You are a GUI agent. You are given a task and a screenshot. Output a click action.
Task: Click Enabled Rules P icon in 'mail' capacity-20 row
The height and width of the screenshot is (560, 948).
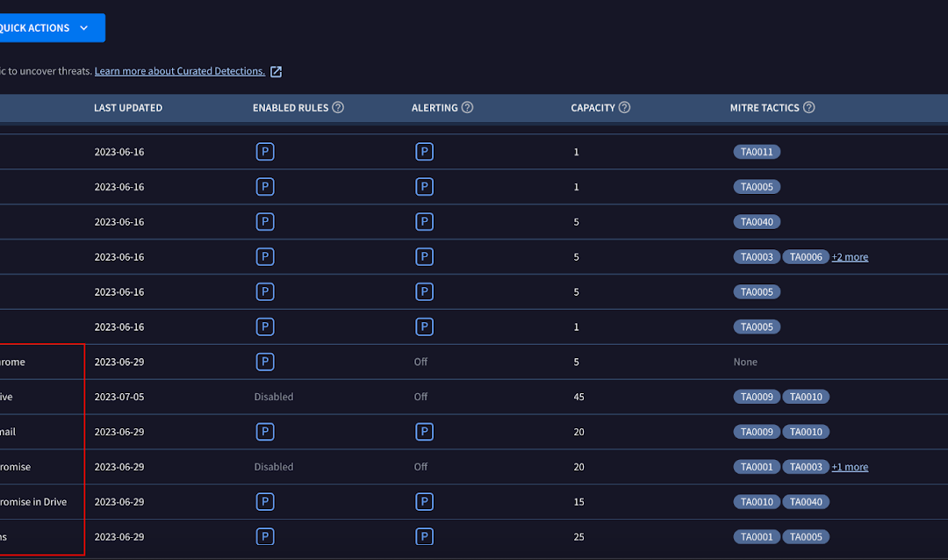[x=265, y=432]
